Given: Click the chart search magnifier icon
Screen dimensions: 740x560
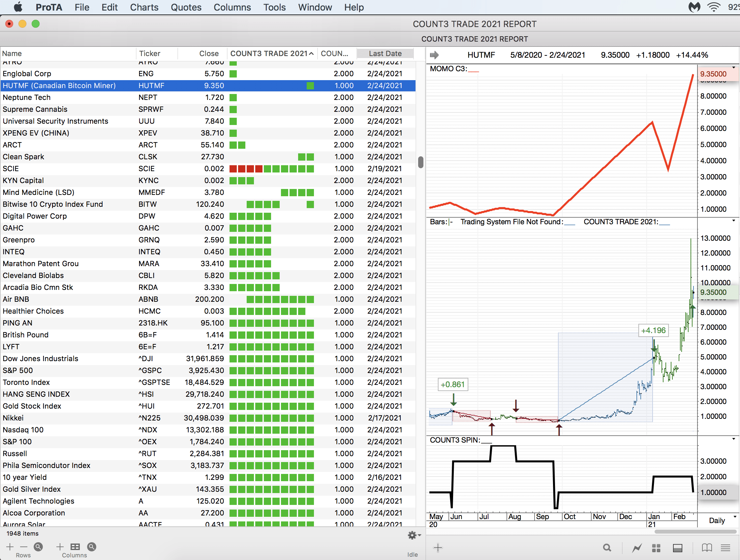Looking at the screenshot, I should [607, 547].
